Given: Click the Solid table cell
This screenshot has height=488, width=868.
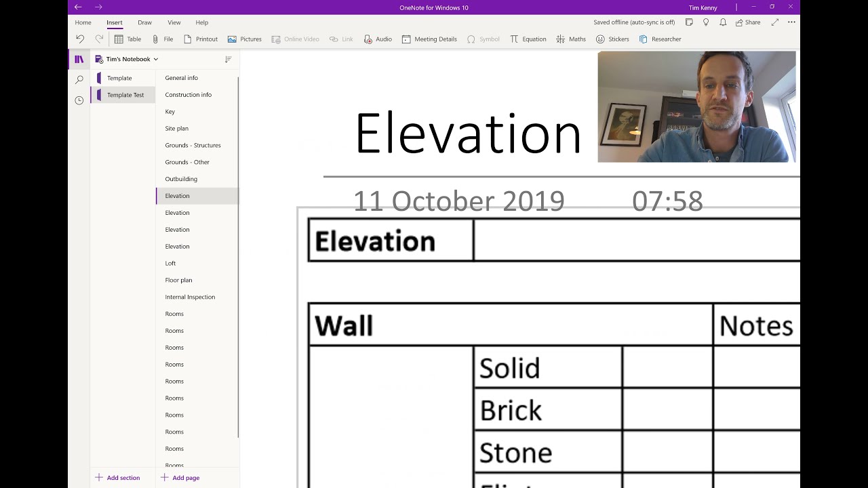Looking at the screenshot, I should tap(548, 367).
